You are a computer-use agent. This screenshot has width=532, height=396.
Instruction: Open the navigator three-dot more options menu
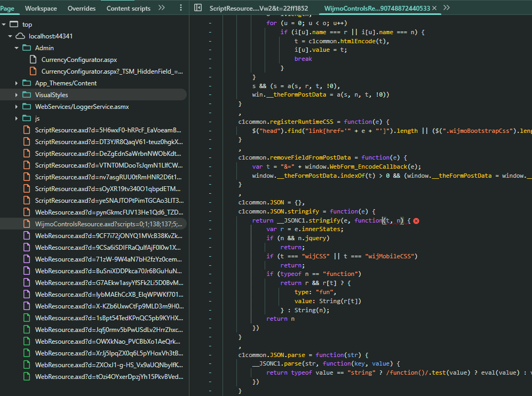point(181,8)
